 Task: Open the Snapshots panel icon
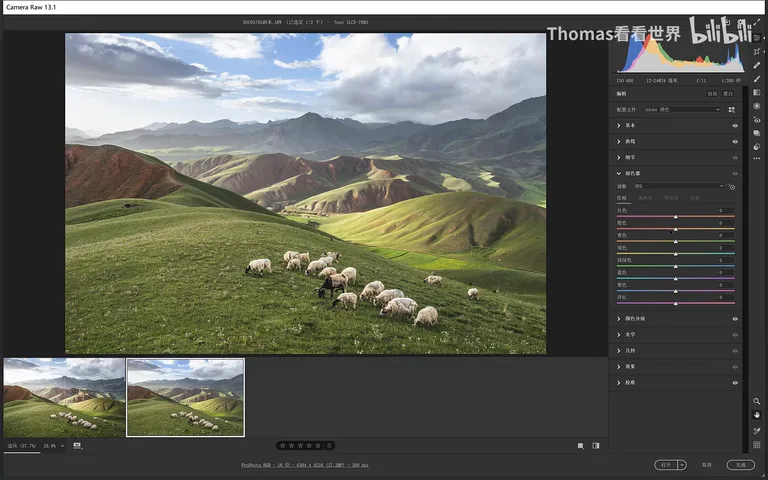point(757,133)
